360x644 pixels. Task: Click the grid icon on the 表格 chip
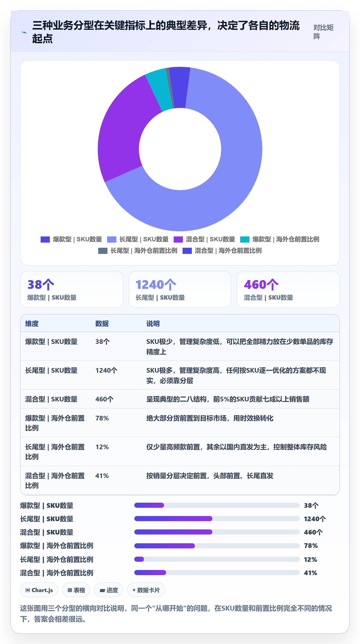tap(70, 590)
